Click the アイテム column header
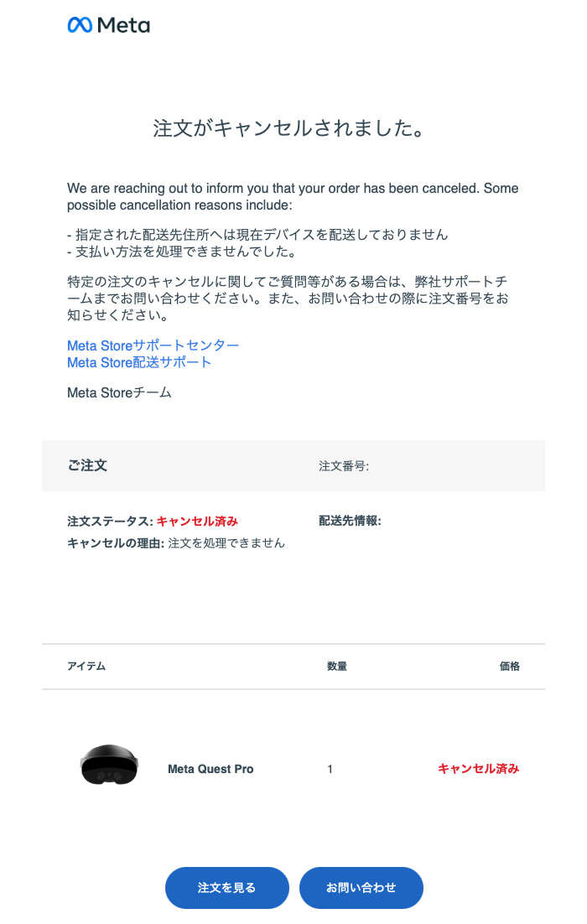This screenshot has height=924, width=587. pyautogui.click(x=86, y=666)
